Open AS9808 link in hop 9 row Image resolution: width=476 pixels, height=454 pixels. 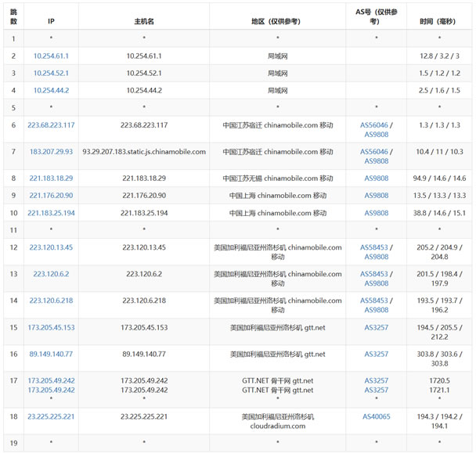[x=376, y=196]
